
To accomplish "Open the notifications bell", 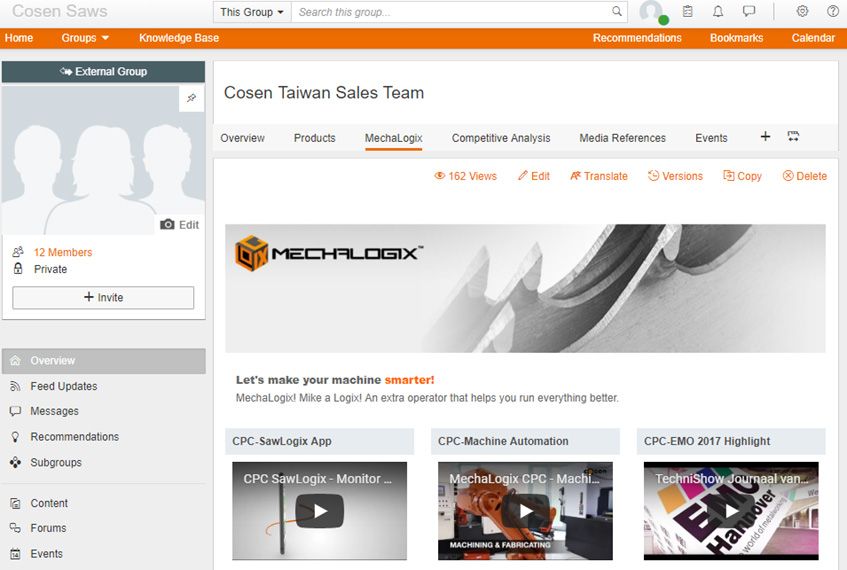I will [718, 11].
